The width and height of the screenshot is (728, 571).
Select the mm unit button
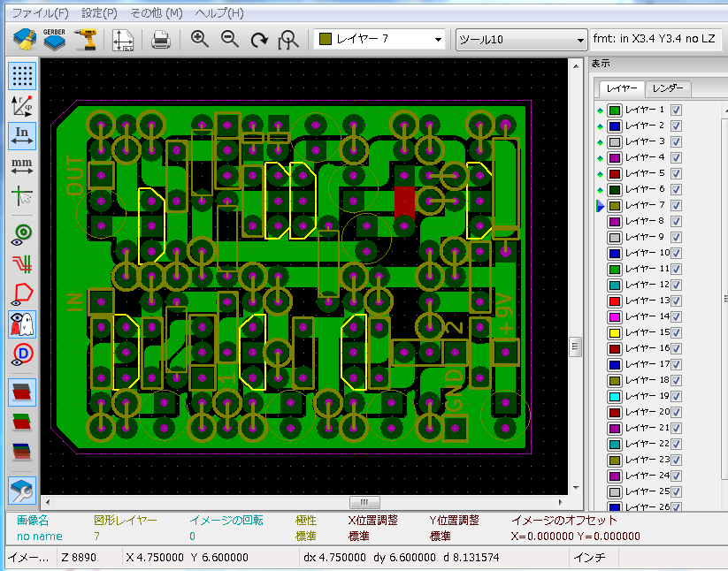click(22, 166)
